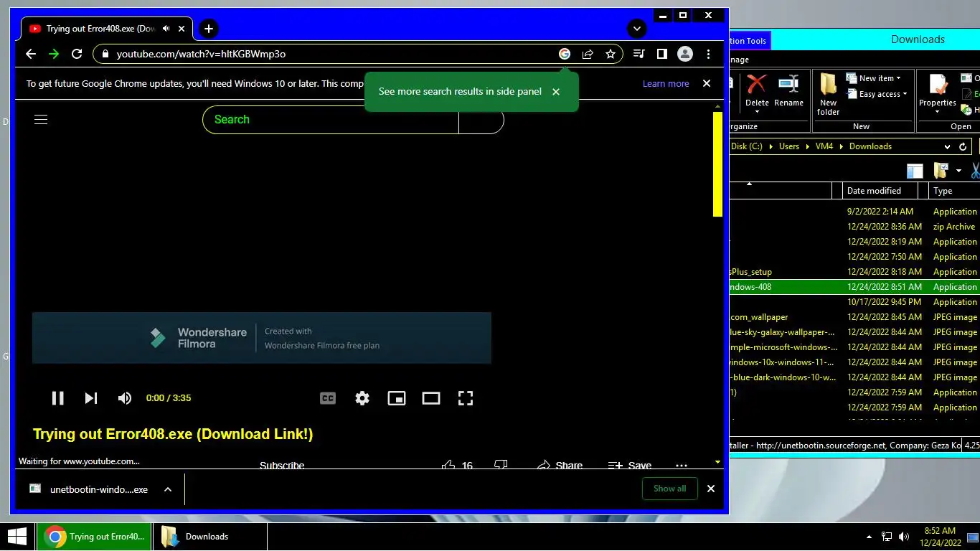The width and height of the screenshot is (980, 551).
Task: Sort by Type column header
Action: coord(953,191)
